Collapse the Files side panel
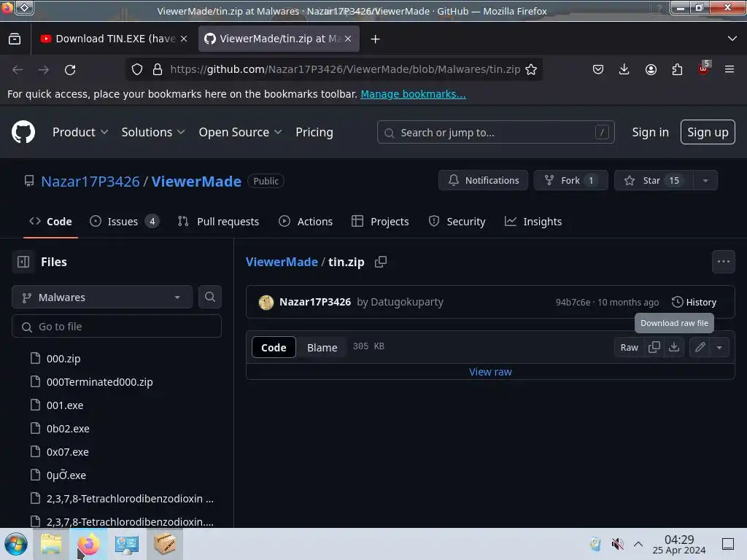This screenshot has width=747, height=560. [x=23, y=262]
